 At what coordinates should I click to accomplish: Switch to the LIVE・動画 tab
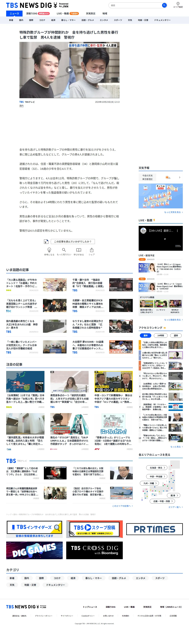[68, 14]
